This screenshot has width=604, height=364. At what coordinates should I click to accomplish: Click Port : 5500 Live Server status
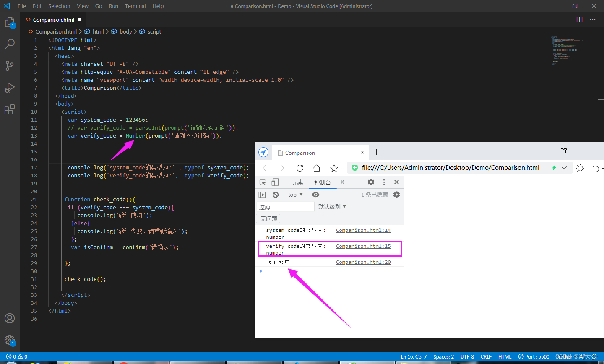click(x=534, y=356)
